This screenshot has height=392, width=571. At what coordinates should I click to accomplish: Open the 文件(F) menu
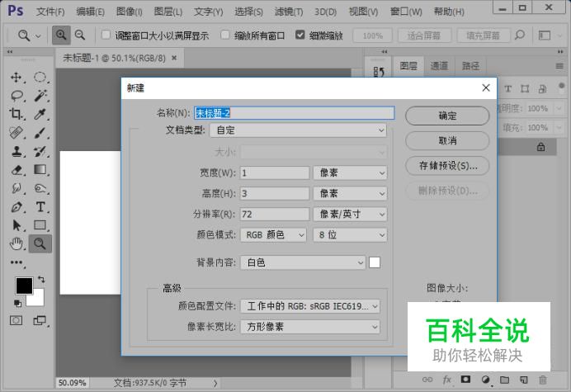click(50, 12)
